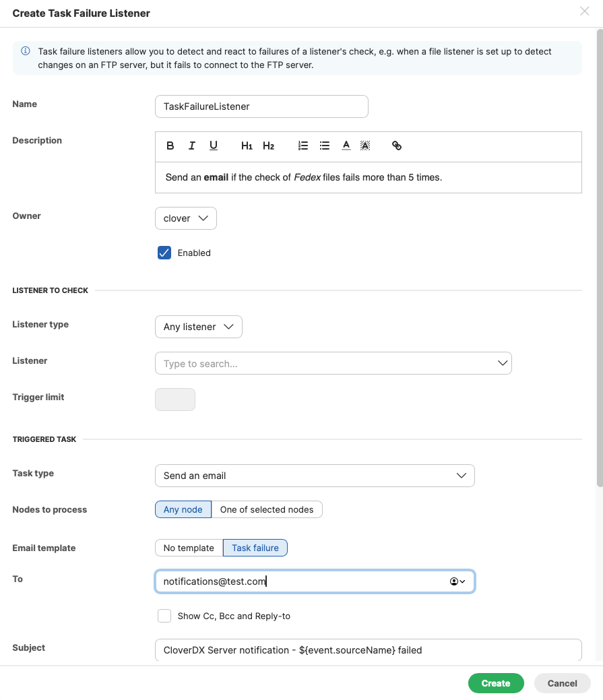Open the text background highlight picker
603x700 pixels.
(365, 146)
